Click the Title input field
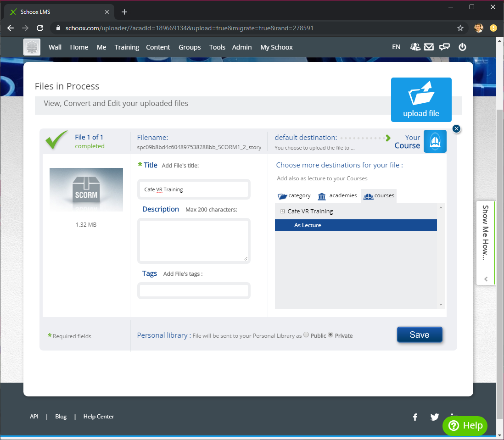504x440 pixels. 194,189
